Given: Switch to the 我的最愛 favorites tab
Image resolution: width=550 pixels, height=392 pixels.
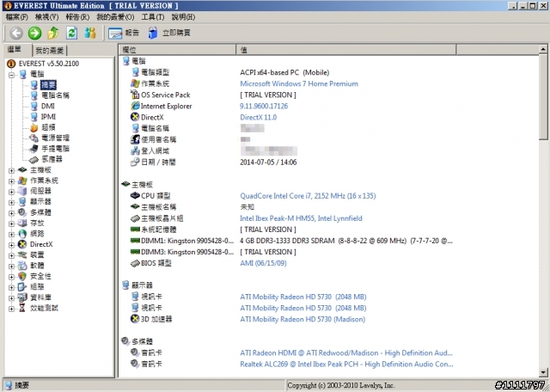Looking at the screenshot, I should [x=50, y=51].
